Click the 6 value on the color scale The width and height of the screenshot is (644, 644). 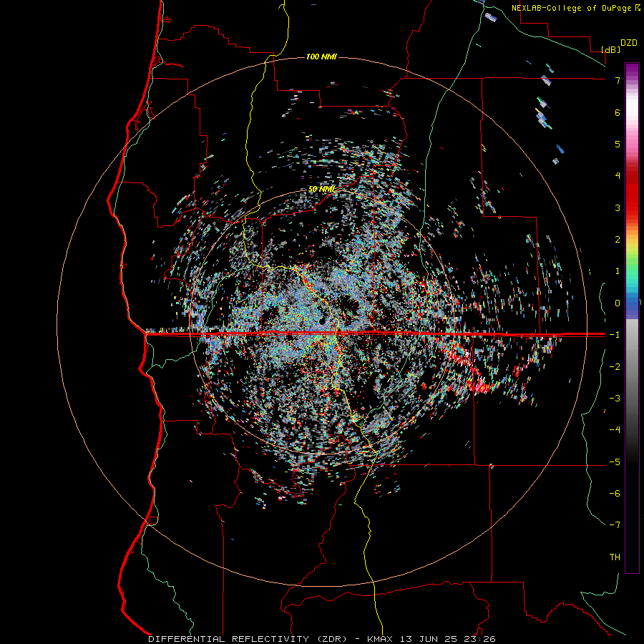coord(618,112)
